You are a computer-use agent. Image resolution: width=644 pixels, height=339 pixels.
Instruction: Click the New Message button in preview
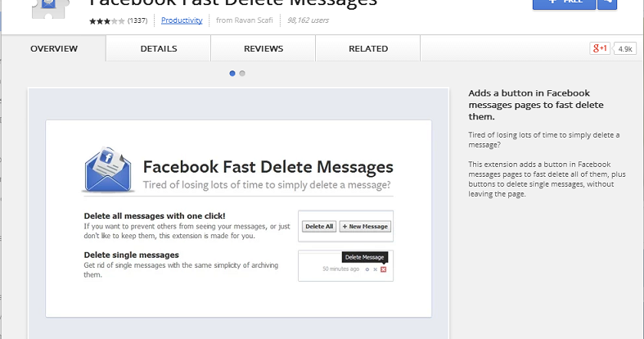tap(365, 226)
